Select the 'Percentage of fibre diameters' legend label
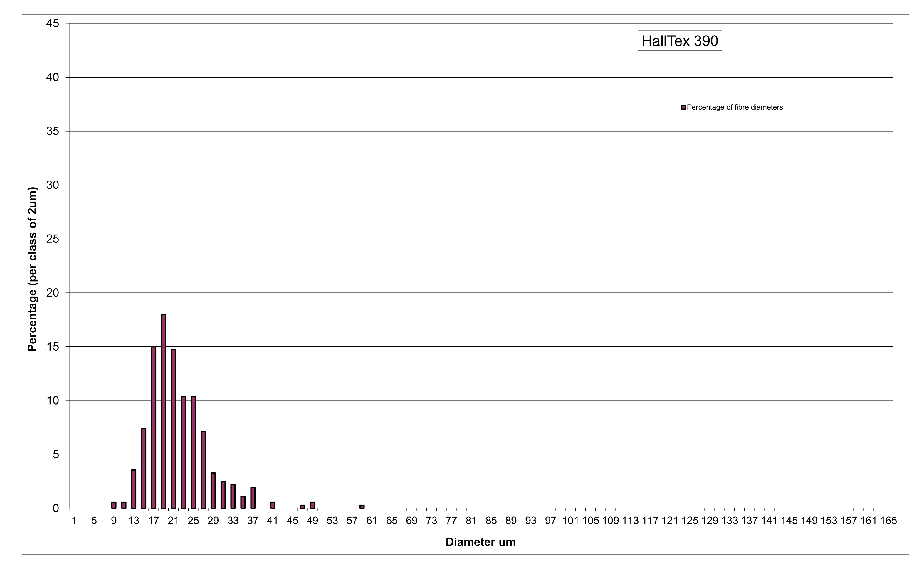 click(x=735, y=107)
